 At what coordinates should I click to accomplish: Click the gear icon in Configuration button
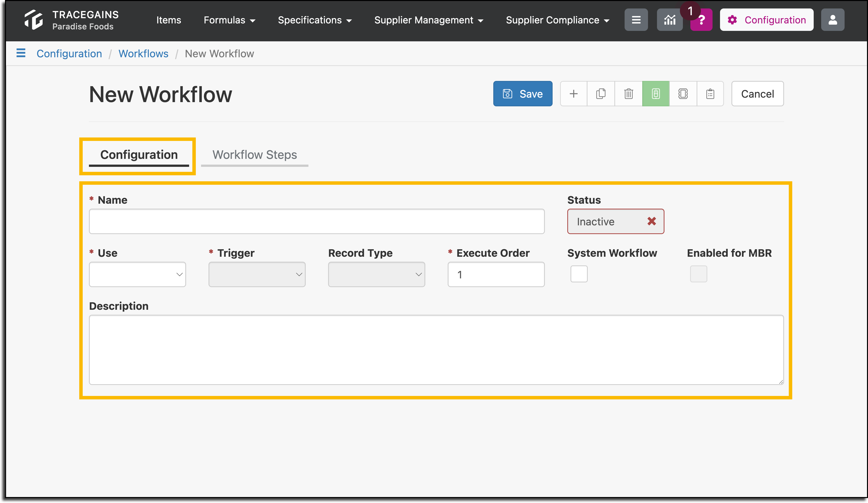pyautogui.click(x=732, y=20)
